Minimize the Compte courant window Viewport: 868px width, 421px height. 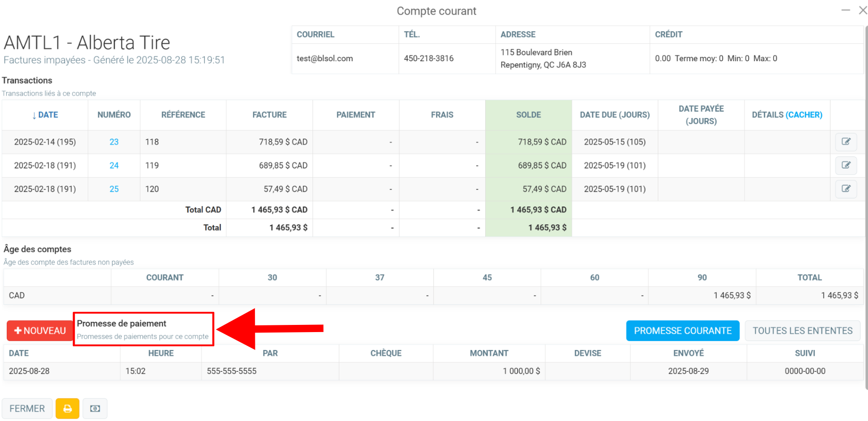(x=845, y=10)
